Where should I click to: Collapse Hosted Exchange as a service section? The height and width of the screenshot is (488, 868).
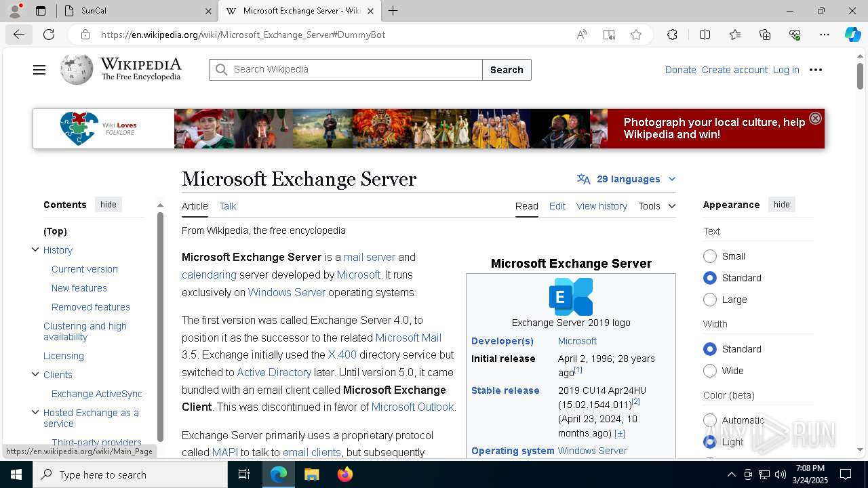click(35, 412)
